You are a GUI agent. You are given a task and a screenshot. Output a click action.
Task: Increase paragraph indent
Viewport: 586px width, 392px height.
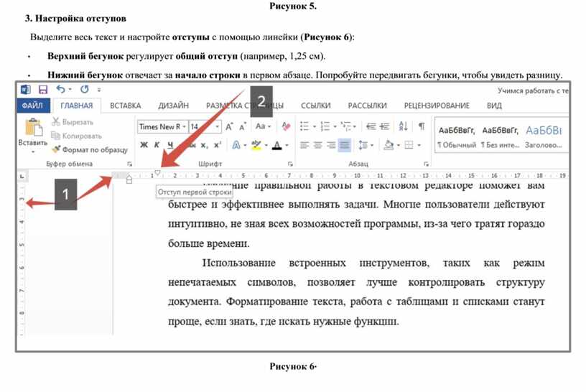point(385,126)
